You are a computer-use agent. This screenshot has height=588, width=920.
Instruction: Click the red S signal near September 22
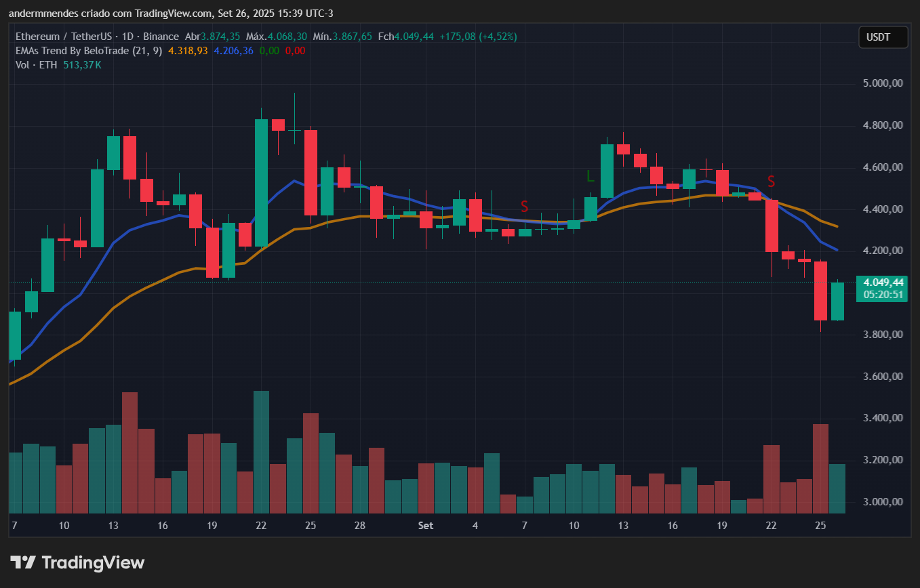(771, 181)
